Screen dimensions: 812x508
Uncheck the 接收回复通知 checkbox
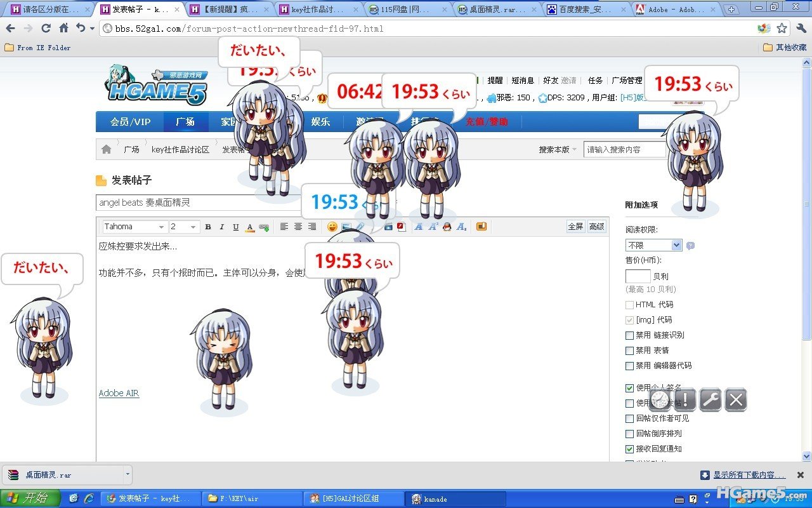[x=629, y=449]
